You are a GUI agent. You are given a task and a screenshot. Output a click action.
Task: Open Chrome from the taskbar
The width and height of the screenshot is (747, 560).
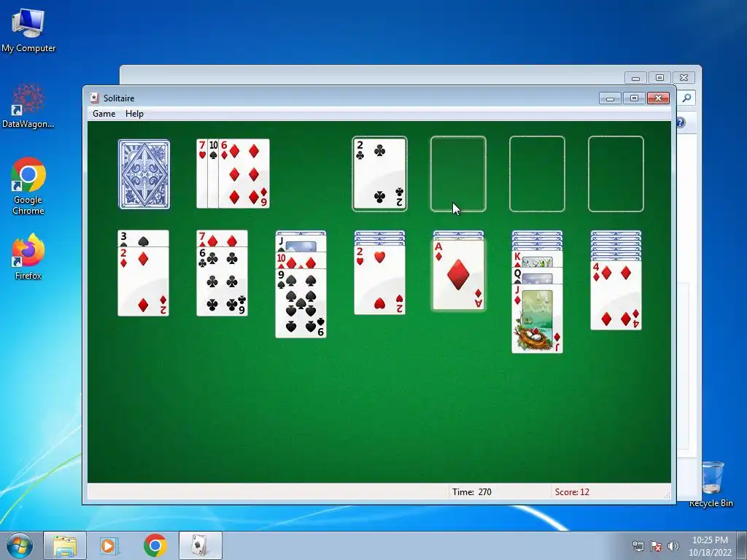pyautogui.click(x=155, y=545)
